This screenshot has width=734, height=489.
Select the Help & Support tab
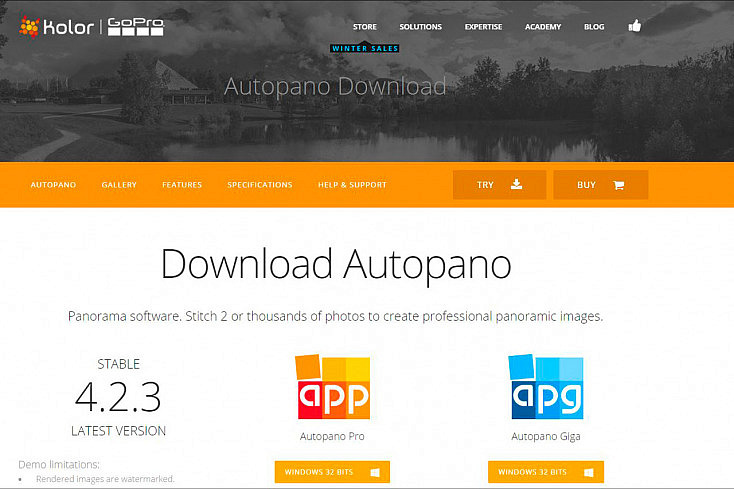(x=352, y=185)
